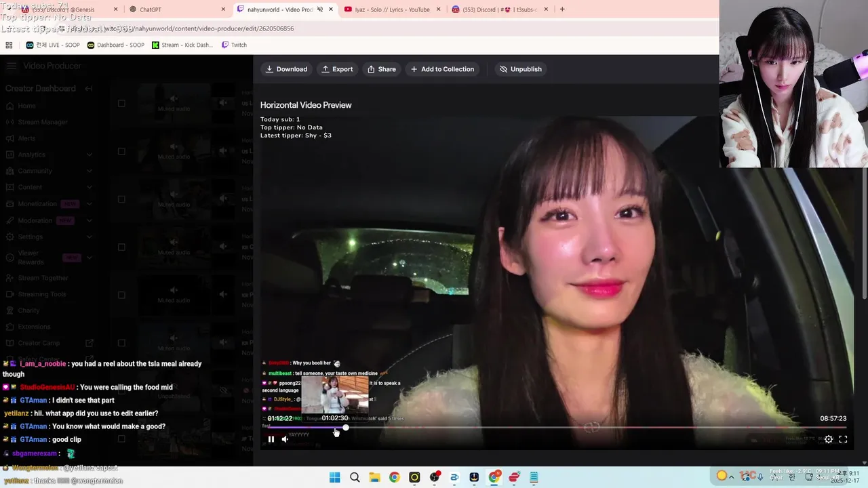Image resolution: width=868 pixels, height=488 pixels.
Task: Open the Windows Start menu
Action: tap(335, 477)
